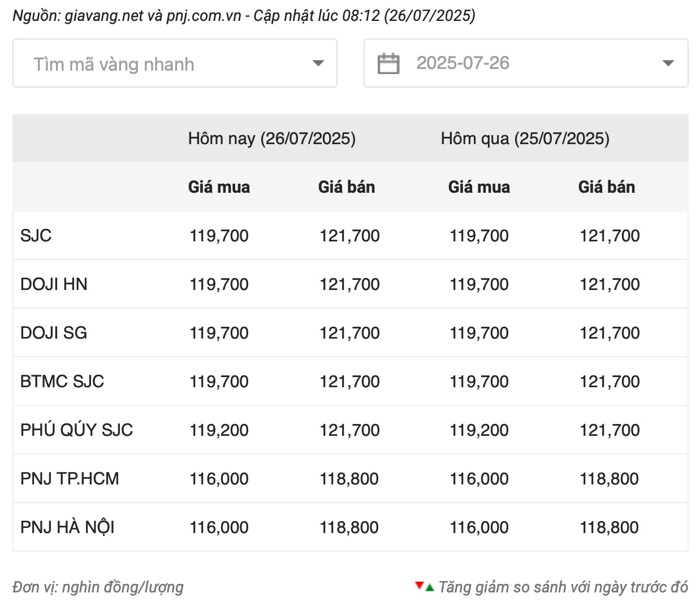Image resolution: width=700 pixels, height=606 pixels.
Task: Click the source text giavang.net and pnj.com.vn
Action: pos(153,15)
